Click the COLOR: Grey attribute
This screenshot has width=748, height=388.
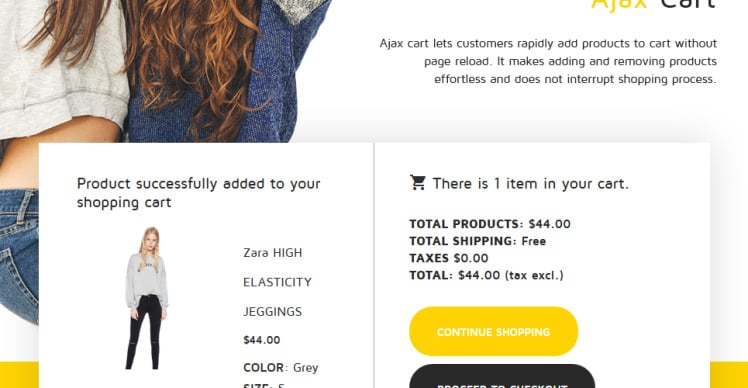[x=280, y=367]
